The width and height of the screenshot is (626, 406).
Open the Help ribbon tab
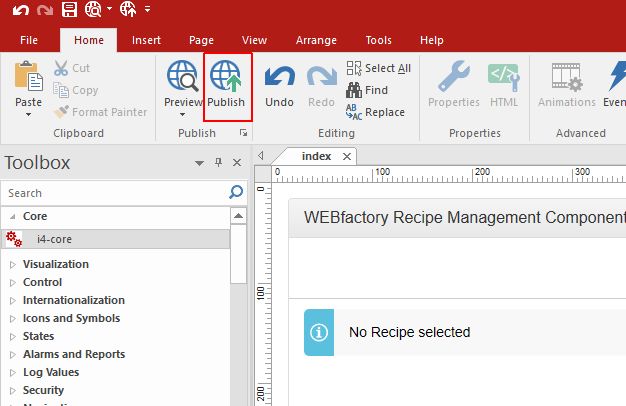(432, 40)
